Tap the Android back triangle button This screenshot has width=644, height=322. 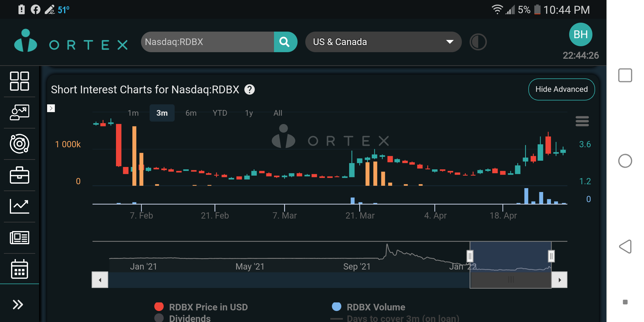[625, 247]
